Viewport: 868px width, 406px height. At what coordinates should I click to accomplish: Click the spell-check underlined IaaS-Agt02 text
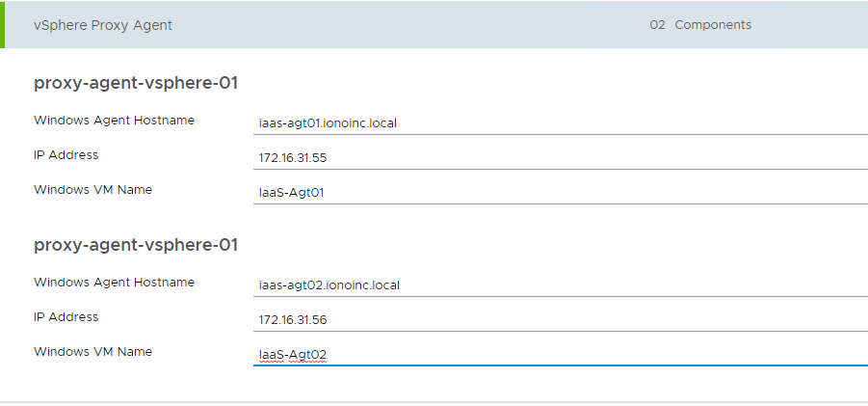click(293, 355)
